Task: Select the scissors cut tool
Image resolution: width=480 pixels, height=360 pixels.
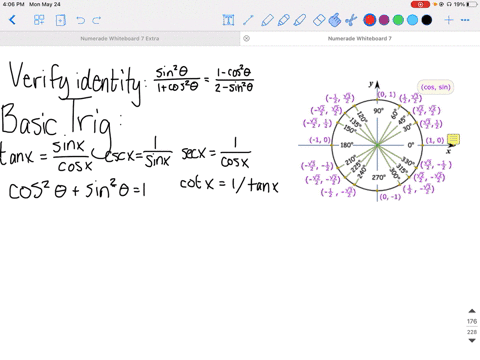Action: pos(351,20)
